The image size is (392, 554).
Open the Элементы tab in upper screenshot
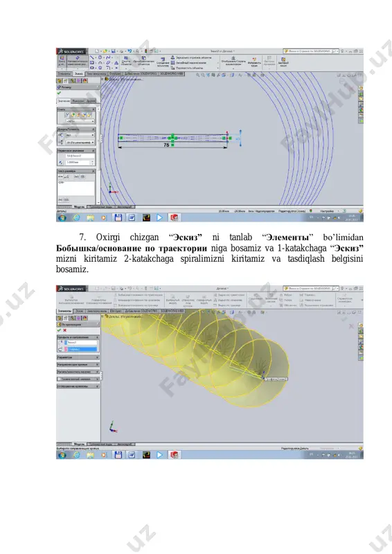64,74
